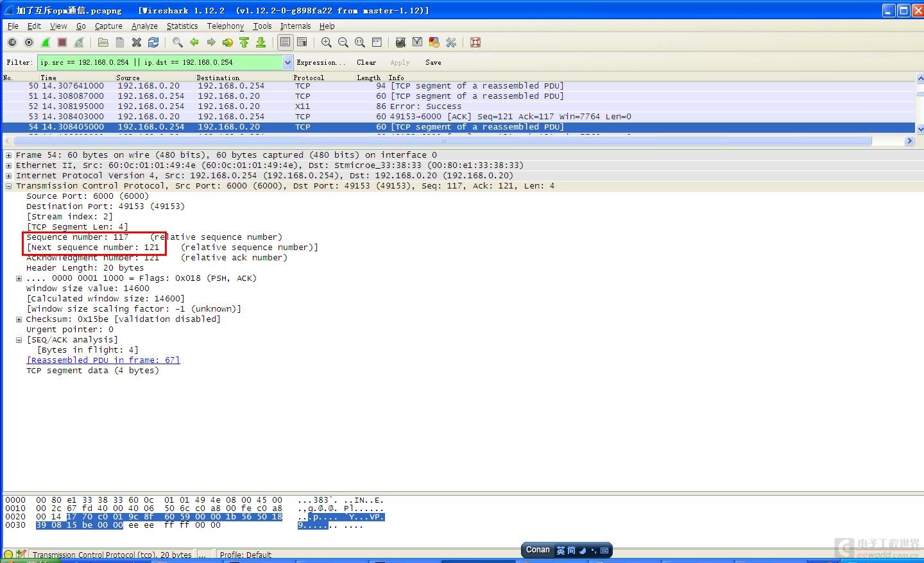Save the current display filter
The height and width of the screenshot is (563, 924).
coord(433,62)
